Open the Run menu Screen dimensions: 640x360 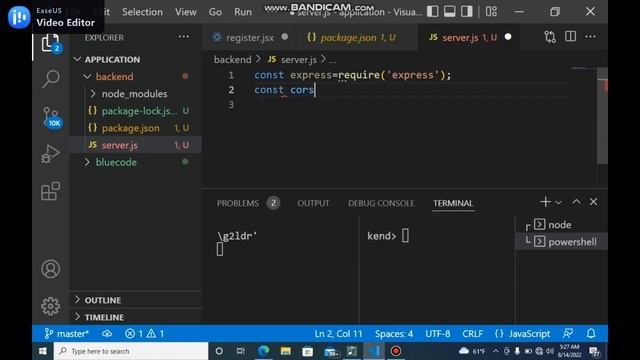[x=243, y=12]
